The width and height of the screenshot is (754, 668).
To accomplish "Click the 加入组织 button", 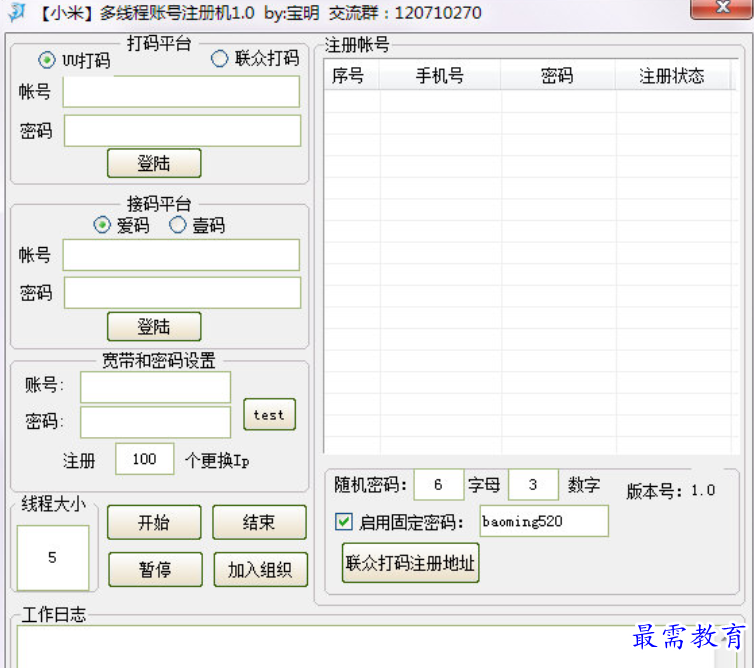I will pos(261,569).
